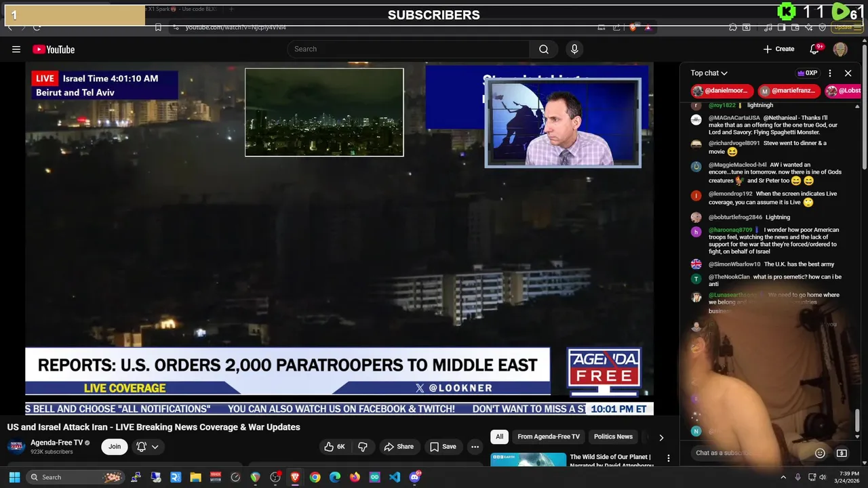Screen dimensions: 868x488
Task: Select the Politics News chip
Action: click(613, 437)
